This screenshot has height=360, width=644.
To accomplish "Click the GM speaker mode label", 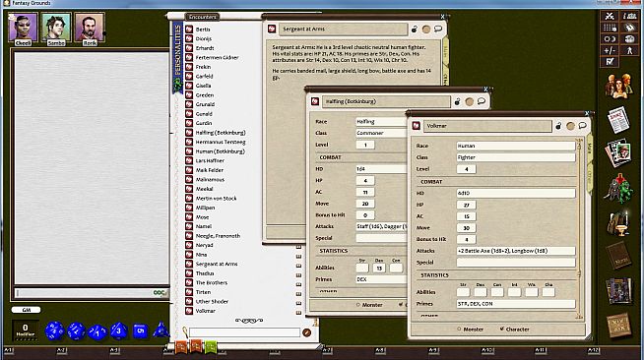I will point(26,310).
